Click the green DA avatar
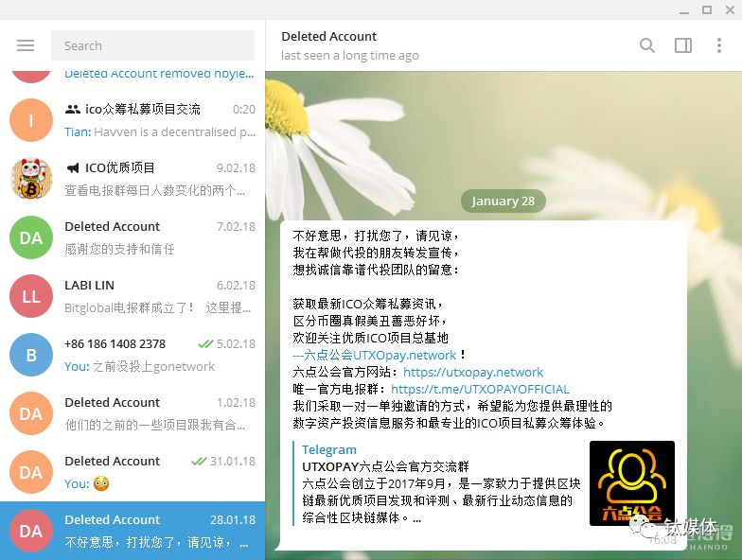Viewport: 742px width, 560px height. pyautogui.click(x=31, y=237)
